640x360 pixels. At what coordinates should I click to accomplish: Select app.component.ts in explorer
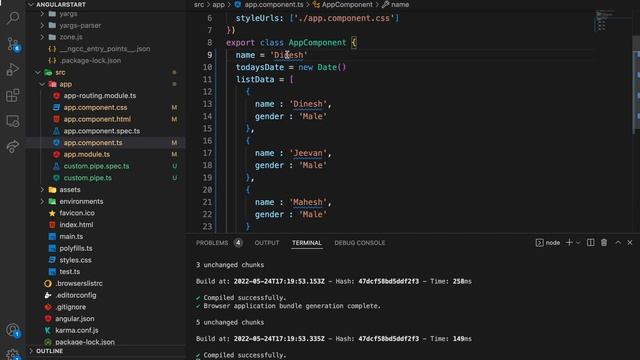click(93, 142)
